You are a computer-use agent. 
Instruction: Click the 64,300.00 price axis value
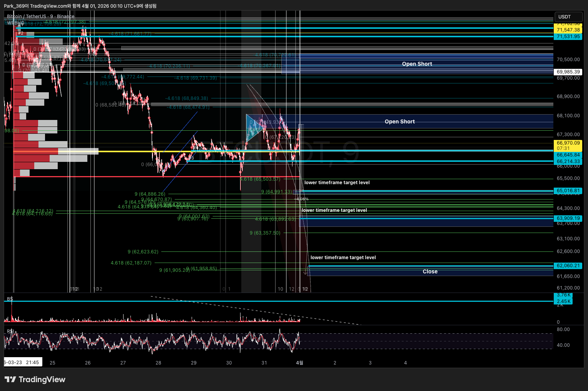568,208
